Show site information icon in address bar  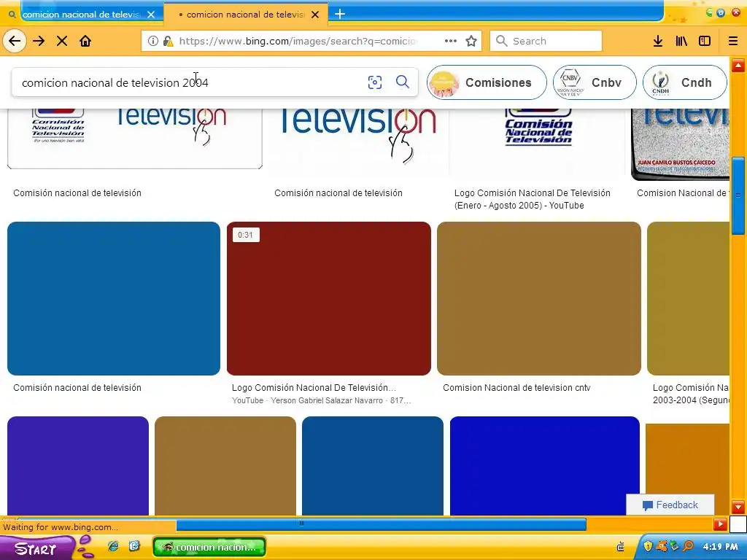(153, 41)
